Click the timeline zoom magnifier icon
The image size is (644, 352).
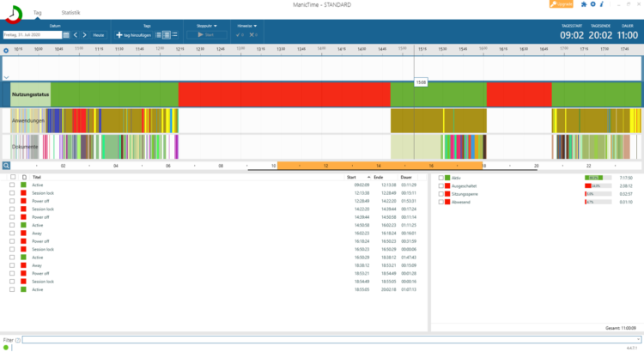(x=6, y=165)
